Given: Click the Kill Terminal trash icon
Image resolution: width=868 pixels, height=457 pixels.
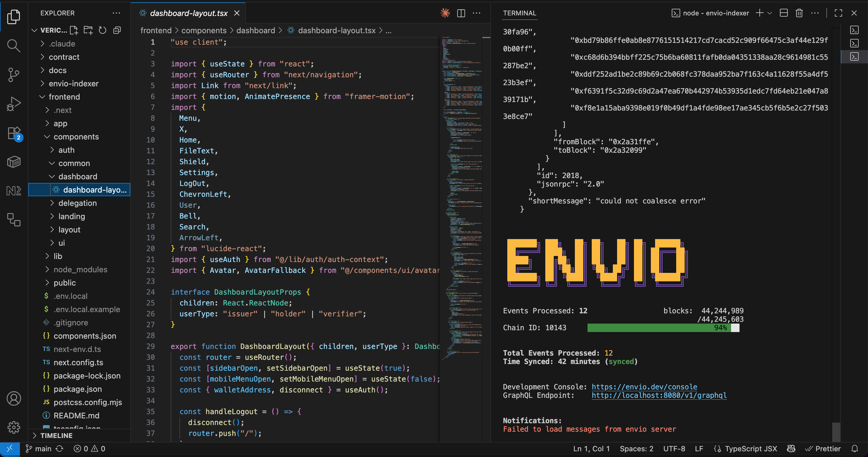Looking at the screenshot, I should 799,13.
